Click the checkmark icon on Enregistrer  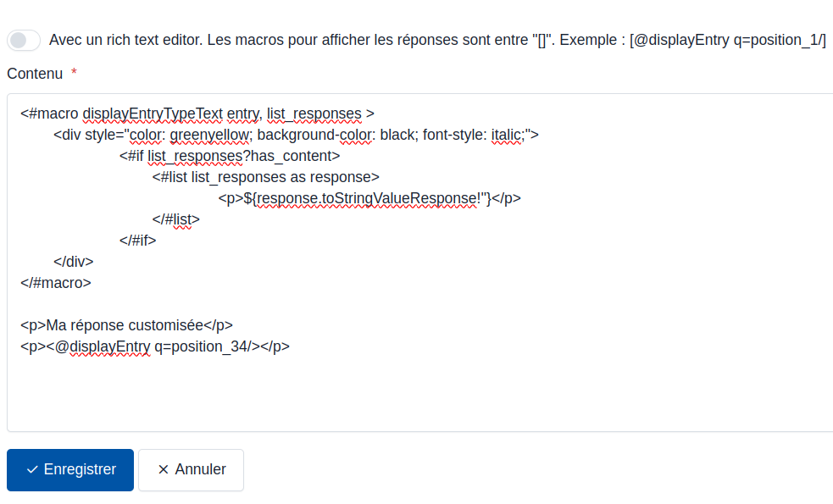[x=32, y=469]
